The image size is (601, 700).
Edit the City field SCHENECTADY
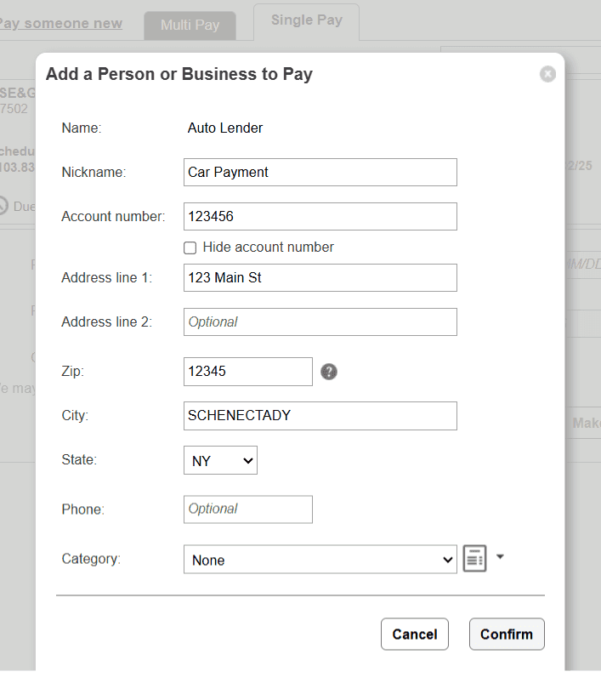pyautogui.click(x=320, y=416)
